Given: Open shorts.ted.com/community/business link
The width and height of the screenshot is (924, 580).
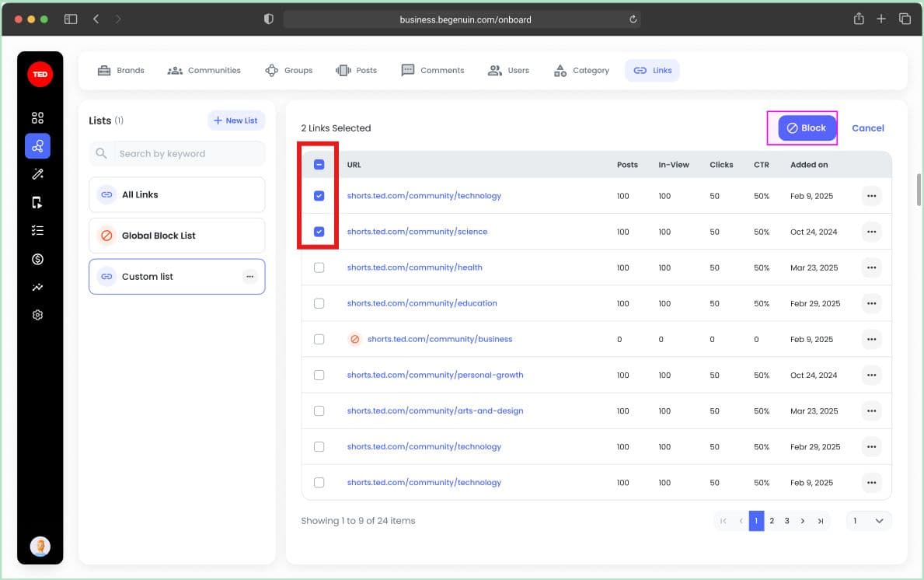Looking at the screenshot, I should click(x=440, y=340).
